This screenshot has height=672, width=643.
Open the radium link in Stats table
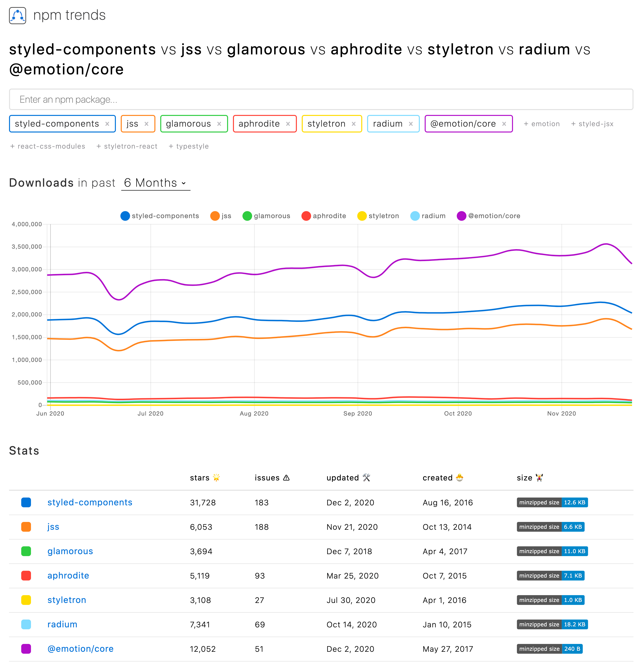(x=62, y=625)
